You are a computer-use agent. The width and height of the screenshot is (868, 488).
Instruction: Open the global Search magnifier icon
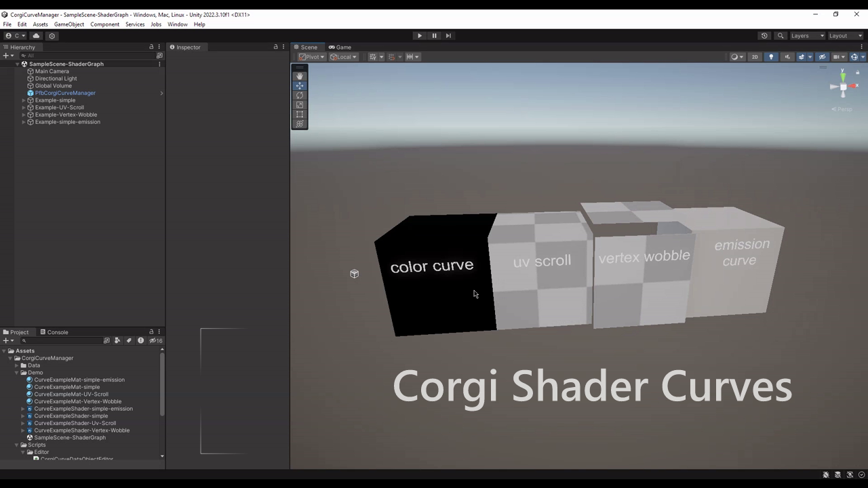coord(781,36)
